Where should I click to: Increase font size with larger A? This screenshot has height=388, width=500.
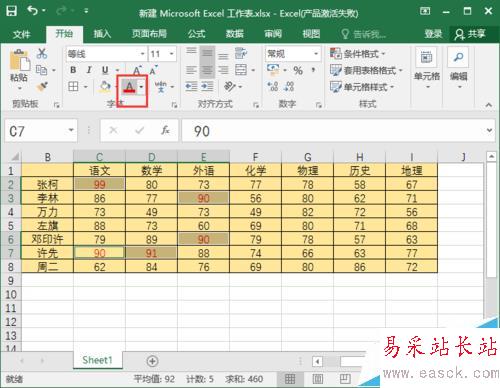(x=137, y=70)
